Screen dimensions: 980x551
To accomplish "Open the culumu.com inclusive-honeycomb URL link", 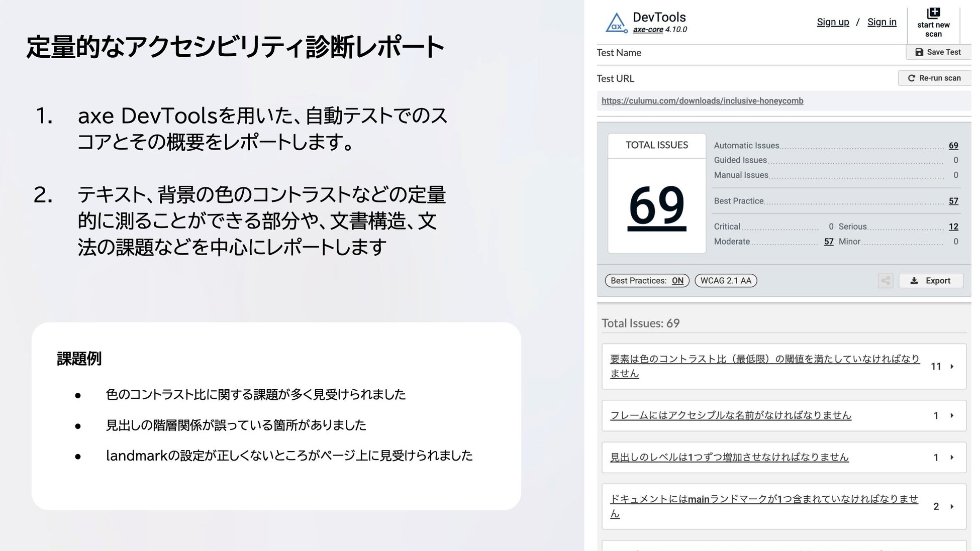I will (702, 101).
